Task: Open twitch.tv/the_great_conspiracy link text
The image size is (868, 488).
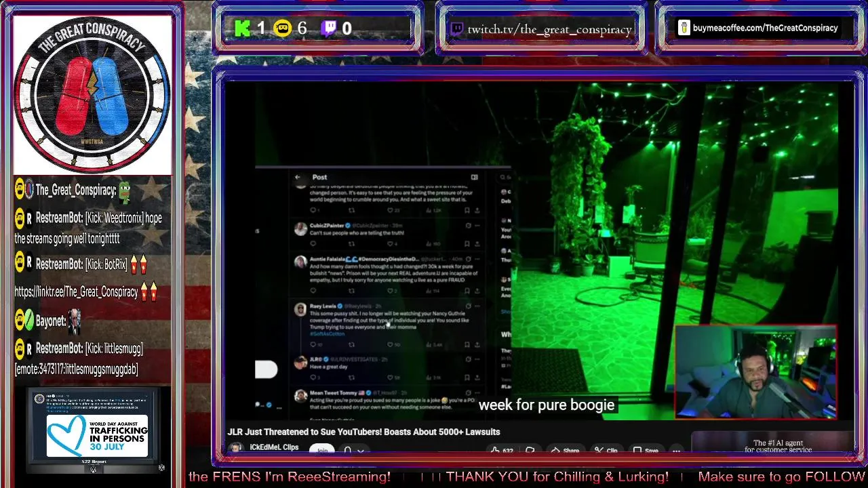Action: coord(549,29)
